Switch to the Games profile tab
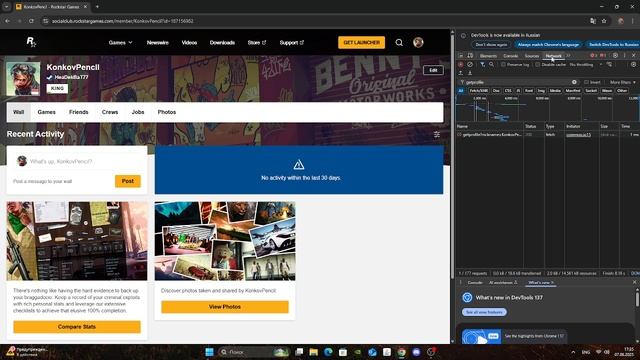The height and width of the screenshot is (360, 640). point(47,112)
